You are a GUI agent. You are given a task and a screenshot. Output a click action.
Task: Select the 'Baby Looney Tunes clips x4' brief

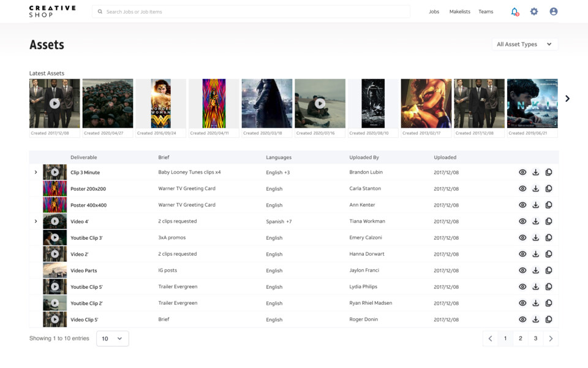click(x=189, y=172)
